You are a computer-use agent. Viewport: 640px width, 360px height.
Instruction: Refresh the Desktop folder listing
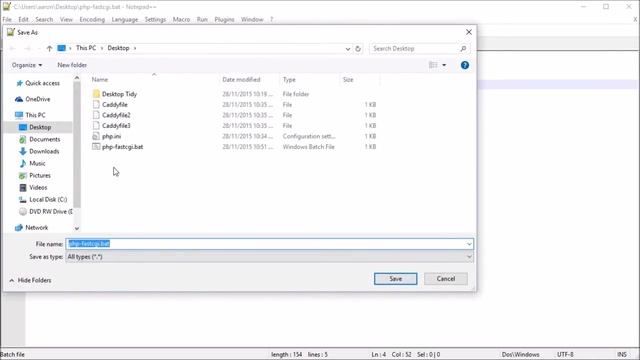pyautogui.click(x=358, y=49)
